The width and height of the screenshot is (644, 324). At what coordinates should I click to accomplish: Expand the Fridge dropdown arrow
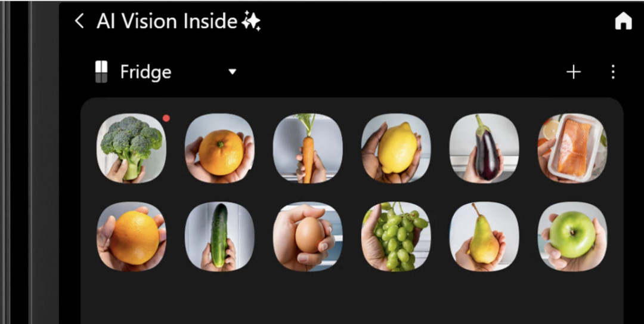(x=232, y=72)
